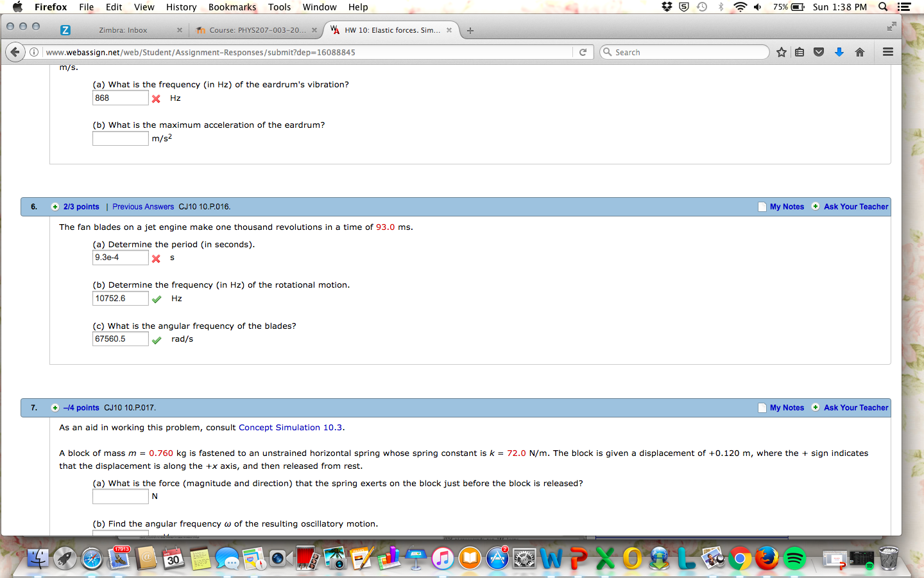Save page to Pocket icon
The width and height of the screenshot is (924, 578).
pos(819,52)
